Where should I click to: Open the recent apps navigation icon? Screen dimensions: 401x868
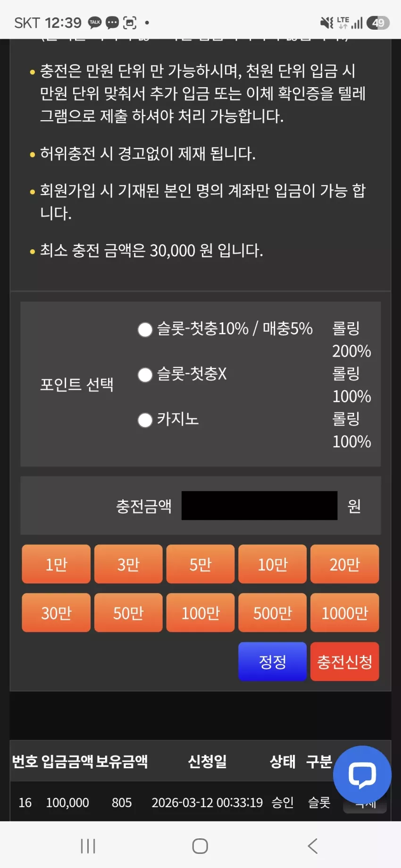click(x=88, y=846)
